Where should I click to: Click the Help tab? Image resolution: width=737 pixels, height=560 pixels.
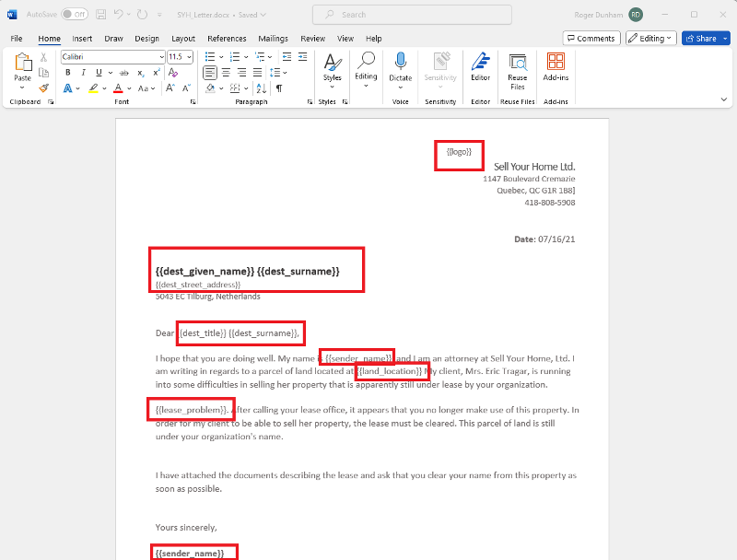coord(374,38)
